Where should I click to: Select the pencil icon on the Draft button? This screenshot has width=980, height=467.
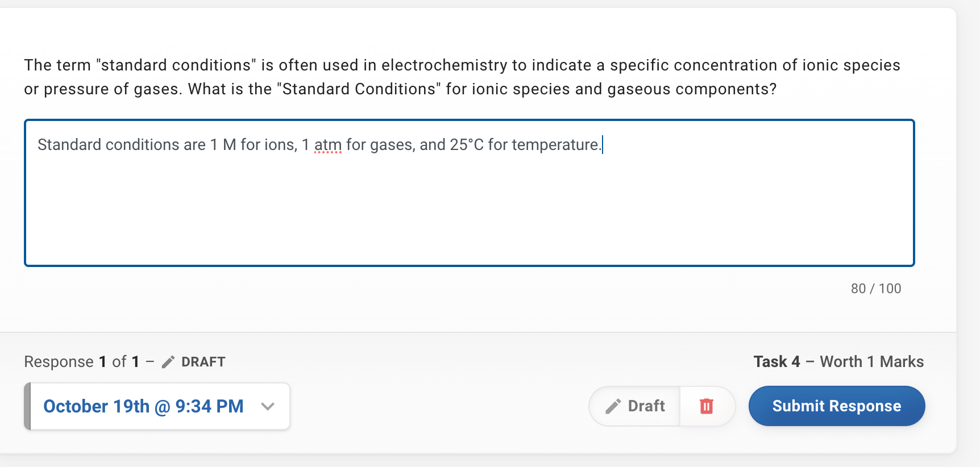pyautogui.click(x=613, y=406)
